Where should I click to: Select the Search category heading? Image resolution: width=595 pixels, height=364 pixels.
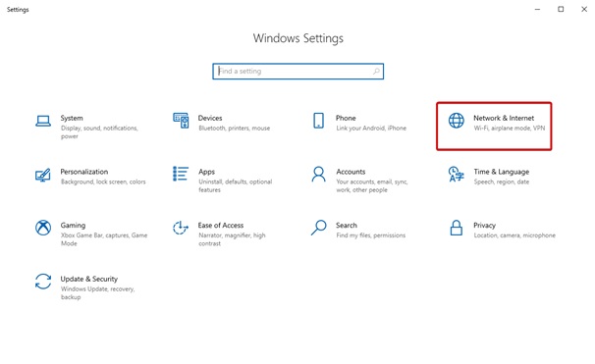346,226
